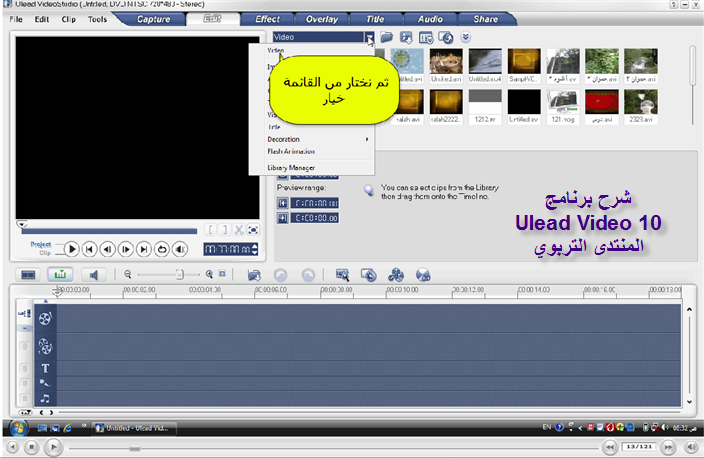Step to the next frame
This screenshot has height=458, width=704.
126,249
